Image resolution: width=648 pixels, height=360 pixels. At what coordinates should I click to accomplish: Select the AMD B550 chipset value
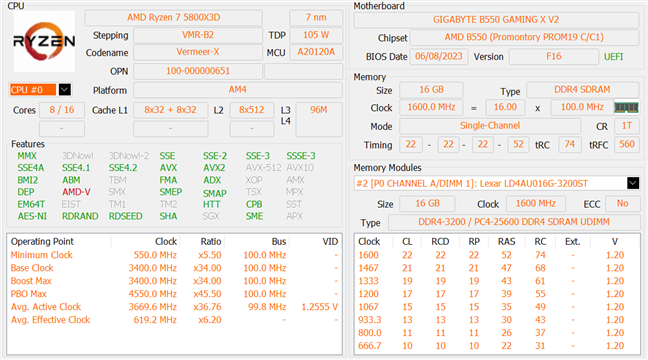coord(524,38)
